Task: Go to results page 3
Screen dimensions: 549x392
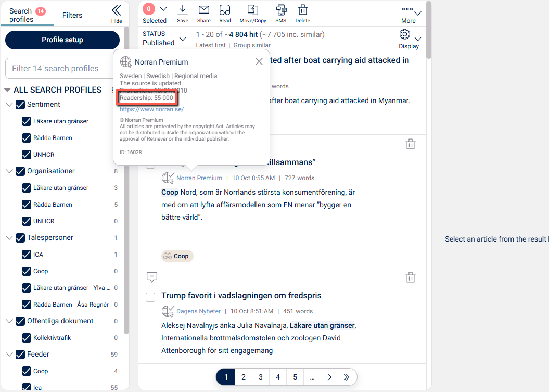Action: point(261,377)
